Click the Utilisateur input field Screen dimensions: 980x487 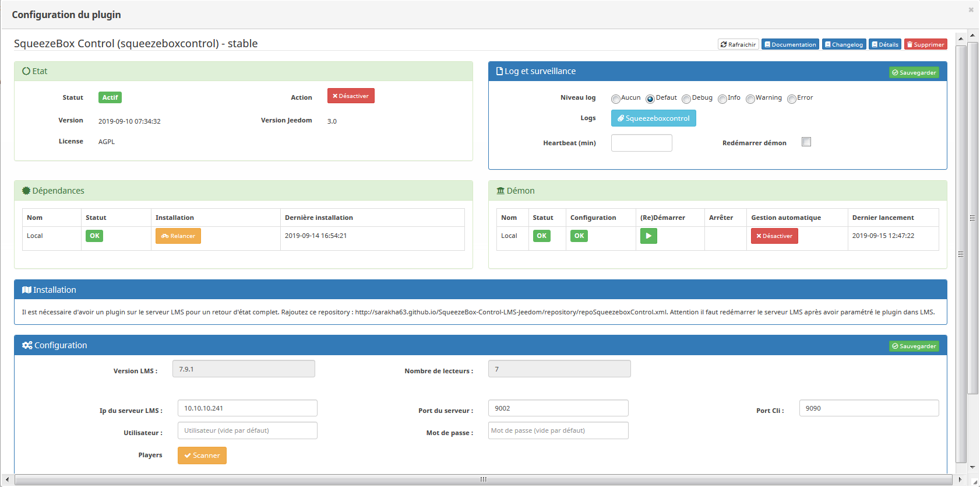coord(248,430)
